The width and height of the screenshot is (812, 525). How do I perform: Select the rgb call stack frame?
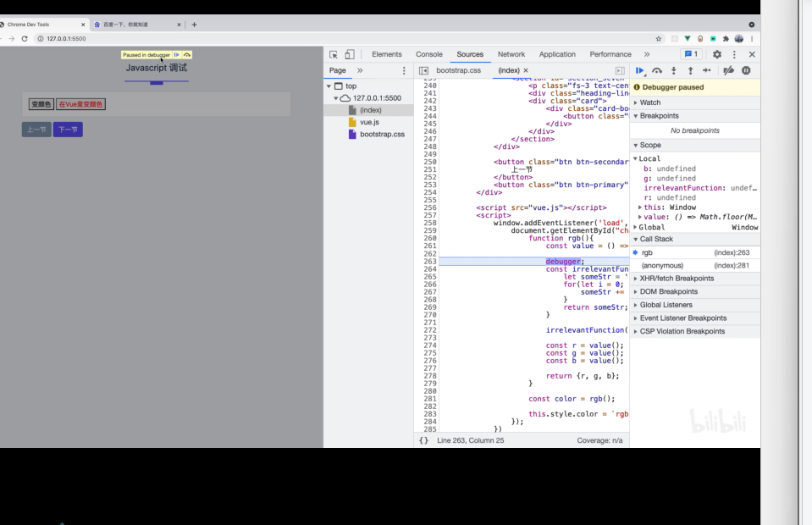695,252
